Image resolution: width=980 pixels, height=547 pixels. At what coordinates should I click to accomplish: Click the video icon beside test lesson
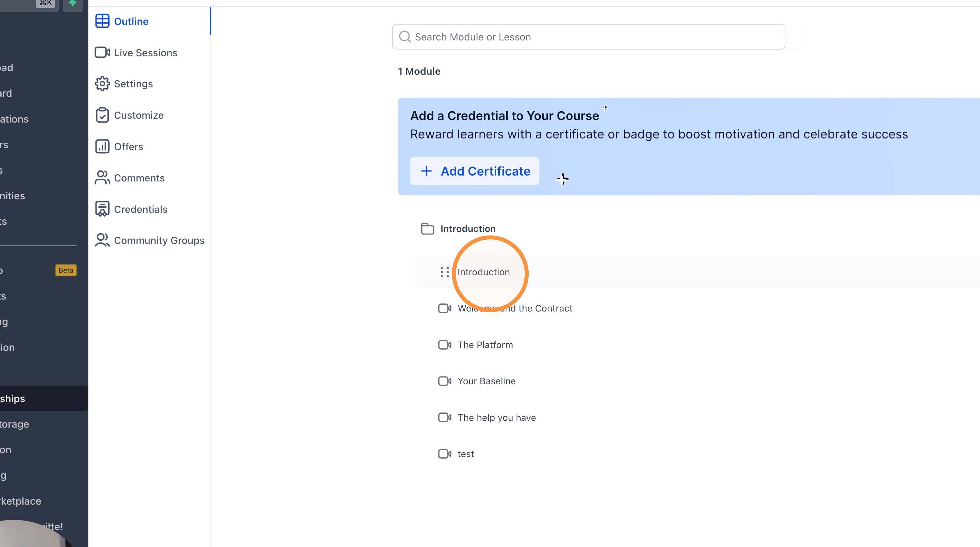pos(444,454)
